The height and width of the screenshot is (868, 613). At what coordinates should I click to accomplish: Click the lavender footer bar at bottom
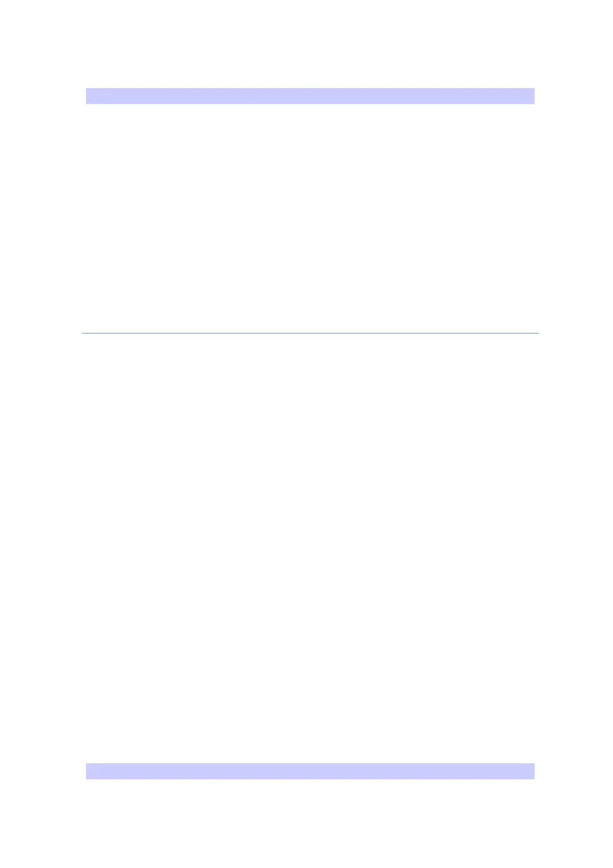pos(310,771)
